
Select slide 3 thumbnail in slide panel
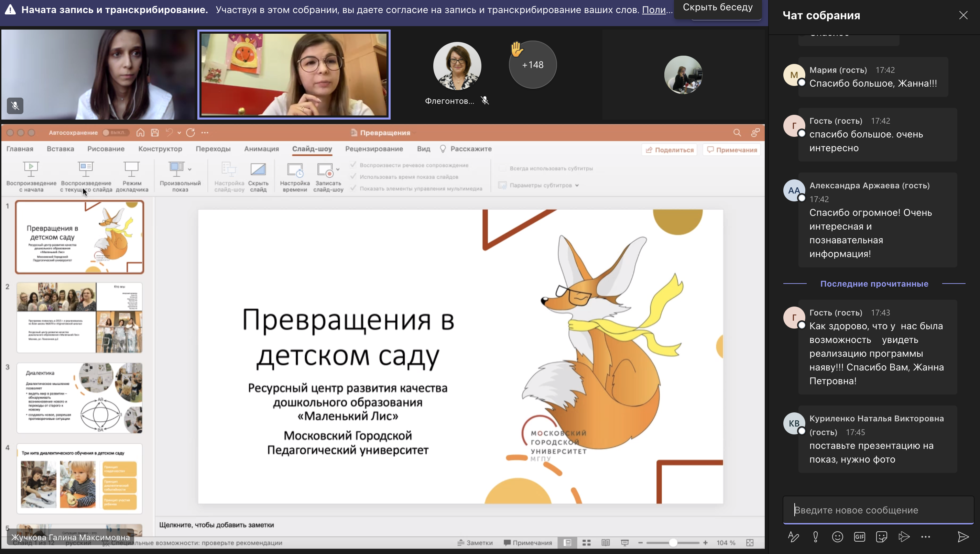pyautogui.click(x=79, y=398)
